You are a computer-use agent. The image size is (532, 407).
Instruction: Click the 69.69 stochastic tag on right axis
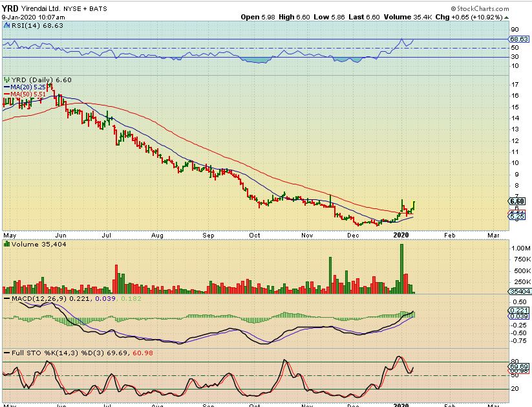[x=519, y=367]
